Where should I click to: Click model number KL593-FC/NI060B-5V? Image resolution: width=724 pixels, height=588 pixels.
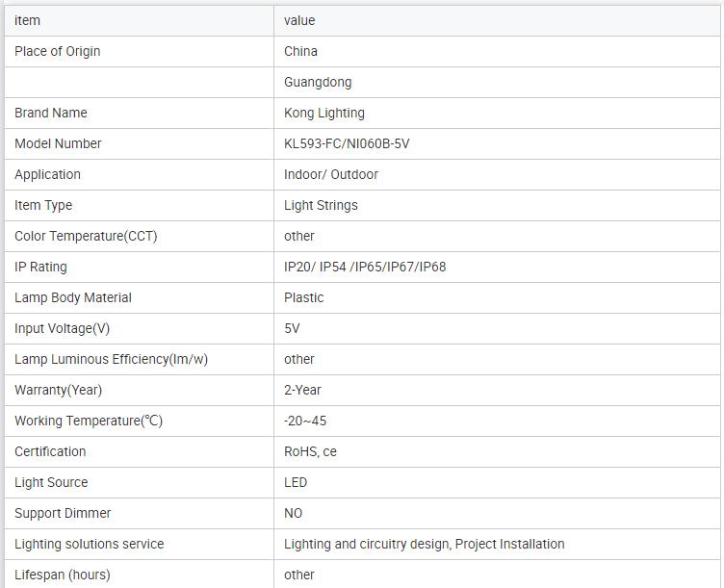(348, 143)
